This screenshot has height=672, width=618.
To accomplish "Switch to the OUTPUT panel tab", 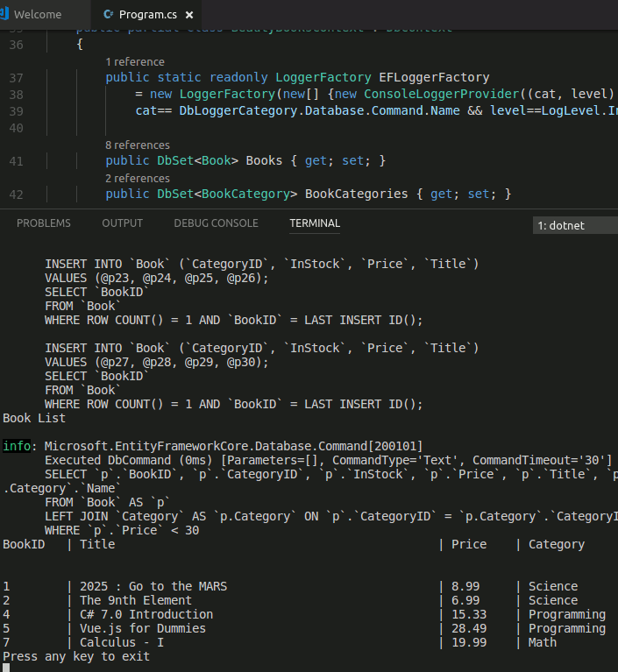I will coord(122,223).
